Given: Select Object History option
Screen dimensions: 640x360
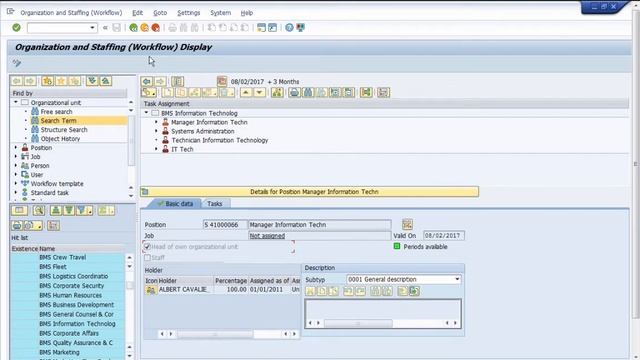Looking at the screenshot, I should pos(60,139).
